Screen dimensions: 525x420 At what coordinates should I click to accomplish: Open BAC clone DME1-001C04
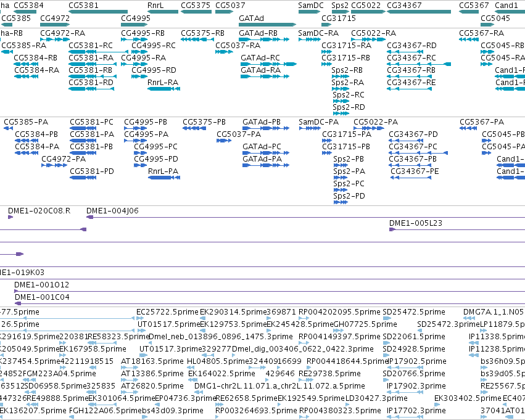pyautogui.click(x=42, y=297)
